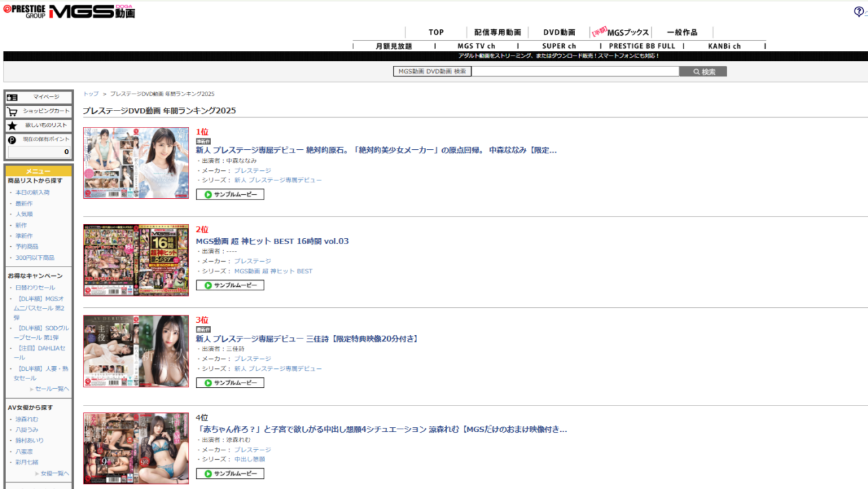
Task: Open the ショッピングカート cart
Action: click(x=39, y=111)
